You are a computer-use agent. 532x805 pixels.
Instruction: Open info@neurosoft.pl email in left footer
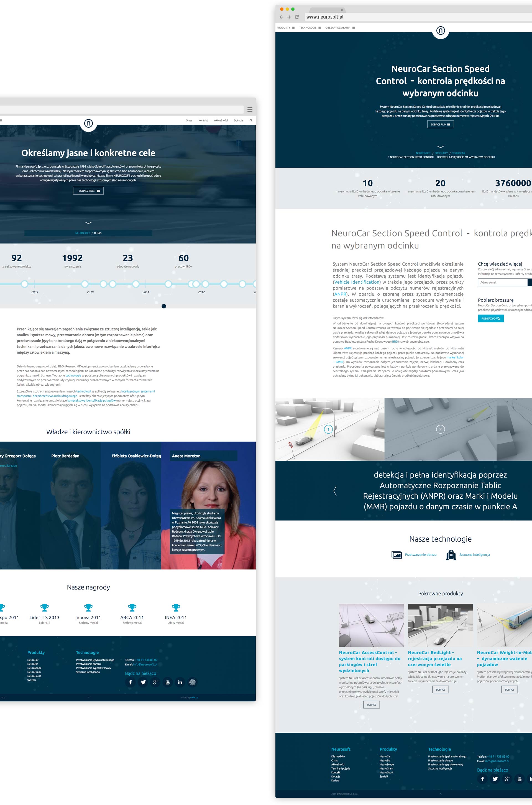click(145, 664)
